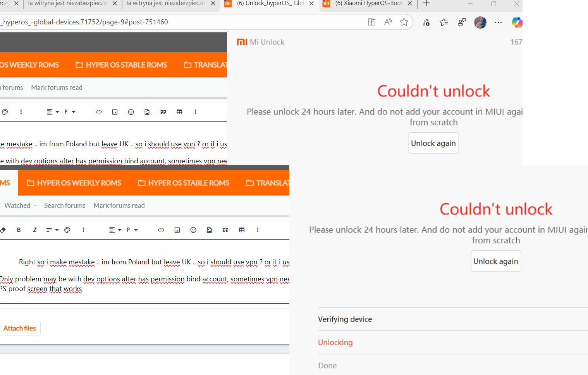
Task: Toggle the favorite star for this page
Action: click(x=404, y=22)
